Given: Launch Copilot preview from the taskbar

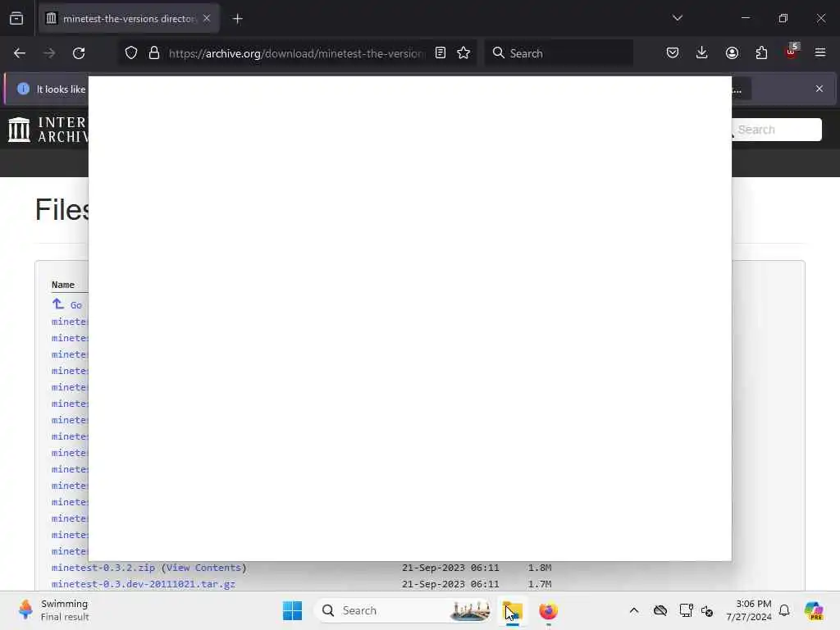Looking at the screenshot, I should pos(814,610).
